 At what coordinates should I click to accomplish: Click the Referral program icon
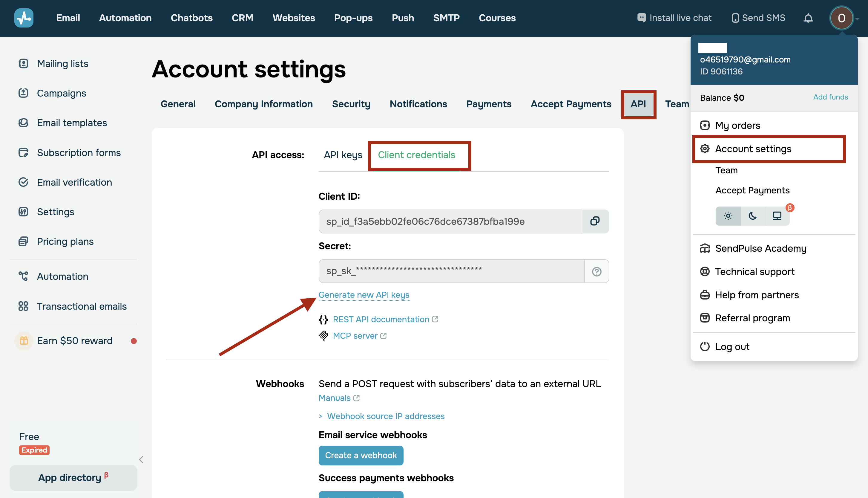click(x=704, y=318)
